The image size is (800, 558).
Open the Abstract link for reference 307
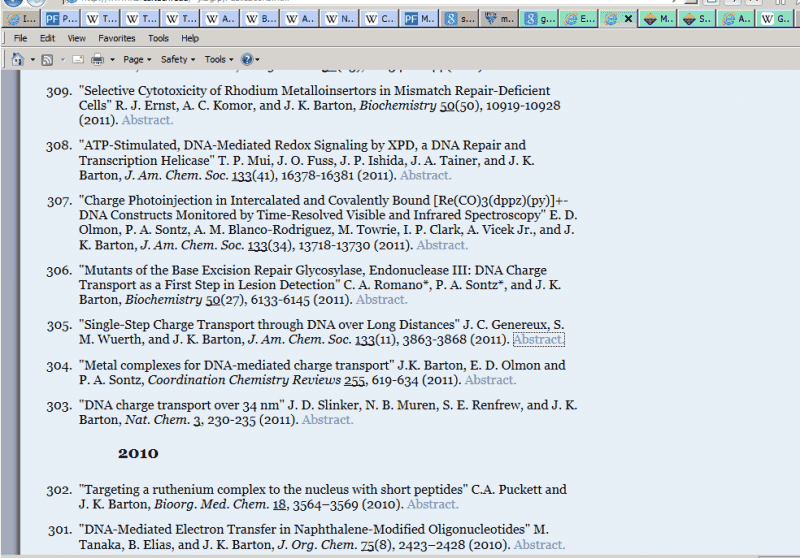click(442, 245)
